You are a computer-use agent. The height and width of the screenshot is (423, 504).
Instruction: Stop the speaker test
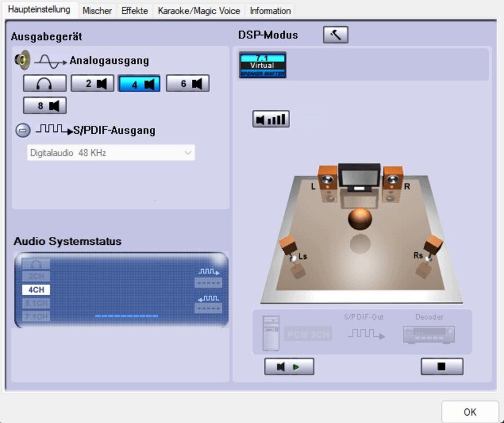pyautogui.click(x=442, y=367)
